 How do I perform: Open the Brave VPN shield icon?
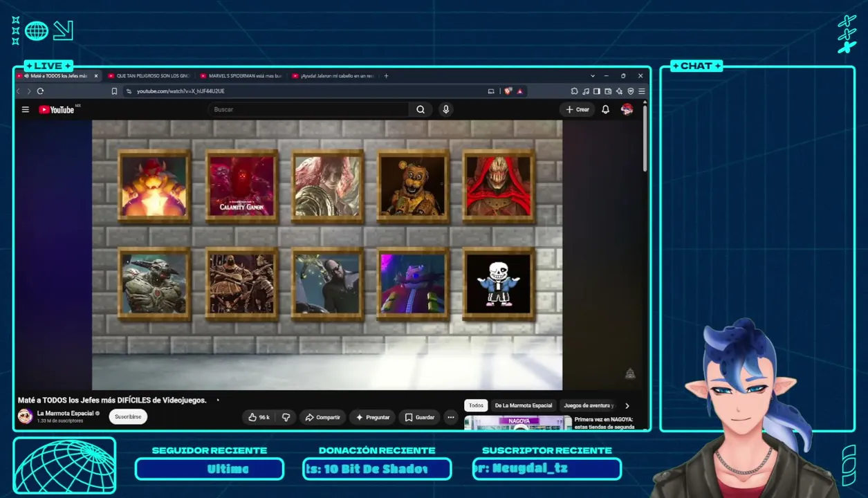[x=630, y=91]
